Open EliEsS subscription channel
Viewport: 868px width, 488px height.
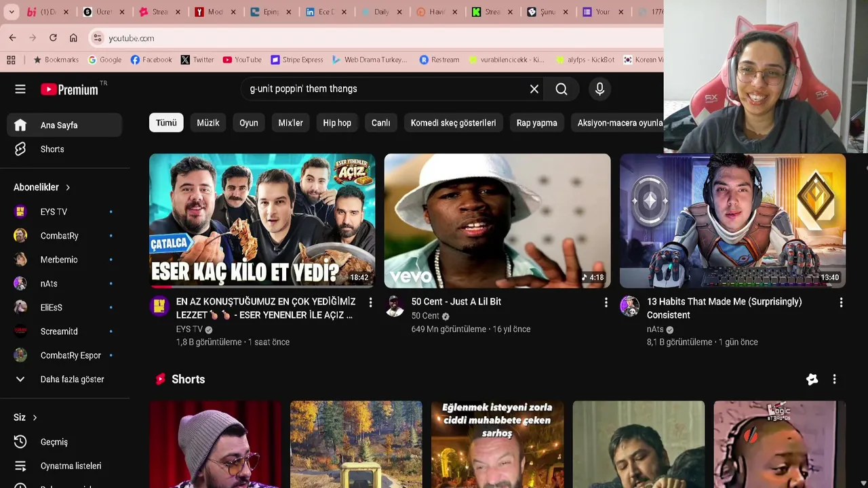tap(64, 308)
